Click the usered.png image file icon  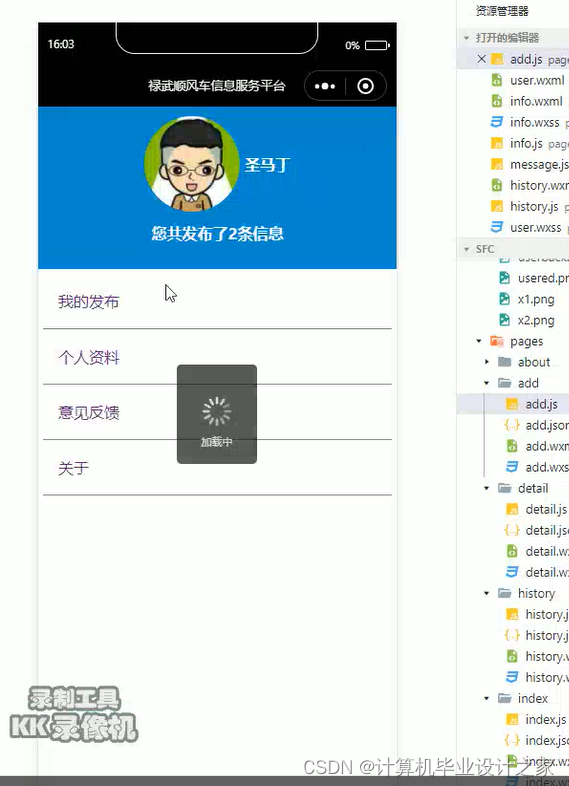[504, 278]
